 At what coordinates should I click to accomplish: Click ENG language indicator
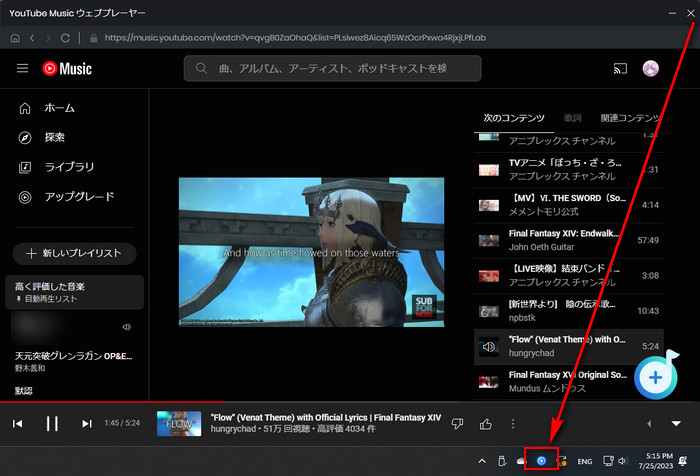tap(585, 461)
